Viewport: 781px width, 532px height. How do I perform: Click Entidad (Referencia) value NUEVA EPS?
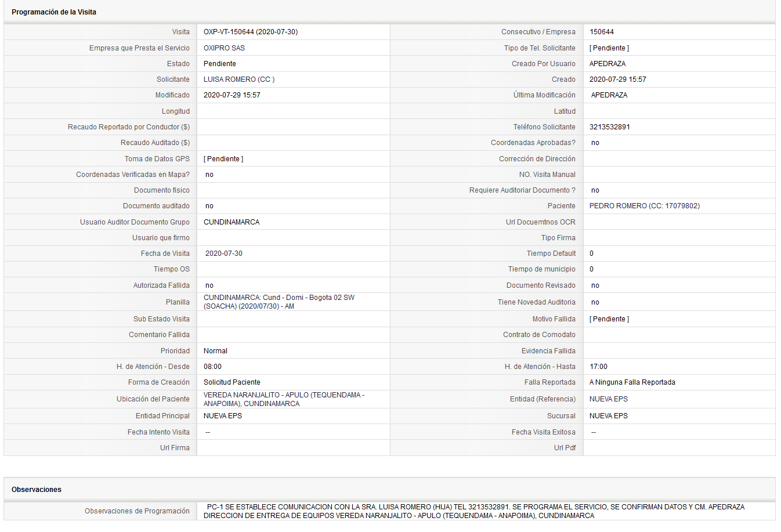(609, 399)
